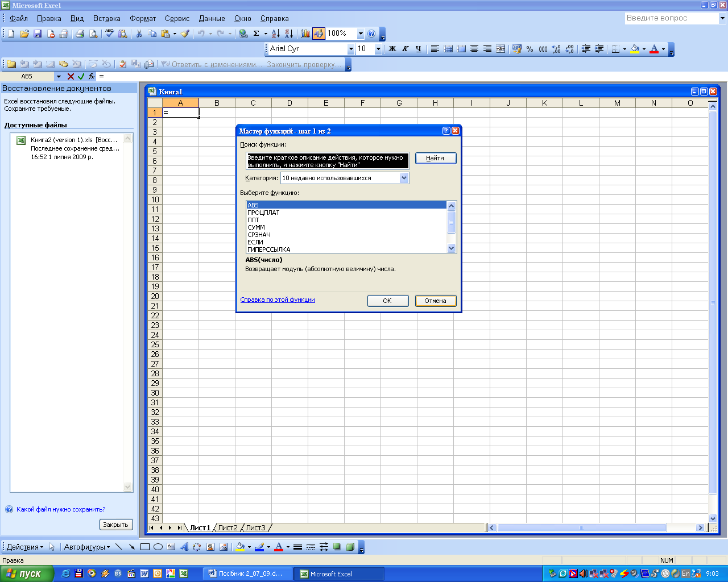Cancel formula entry with red X
Screen dimensions: 728x582
tap(71, 76)
